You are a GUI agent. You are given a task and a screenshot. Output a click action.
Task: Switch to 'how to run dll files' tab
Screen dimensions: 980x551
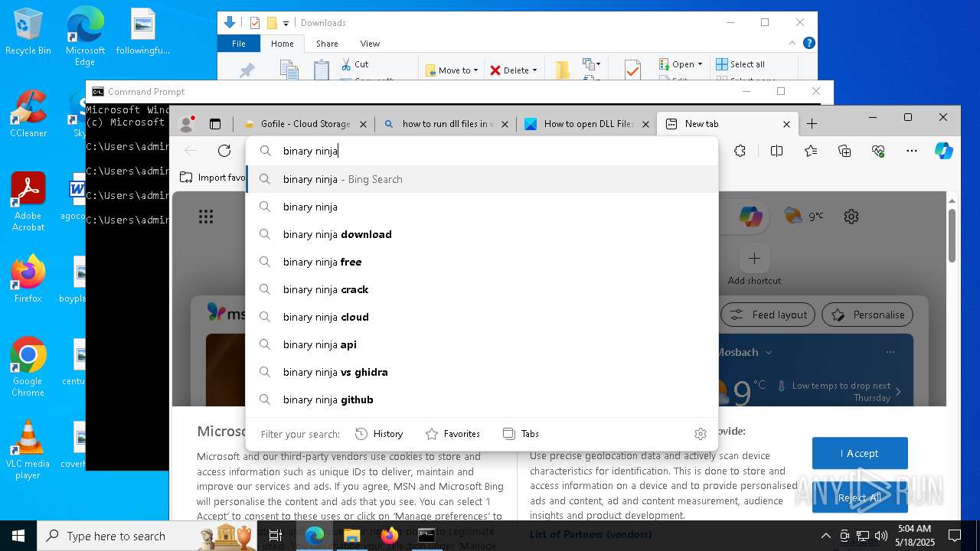(448, 124)
